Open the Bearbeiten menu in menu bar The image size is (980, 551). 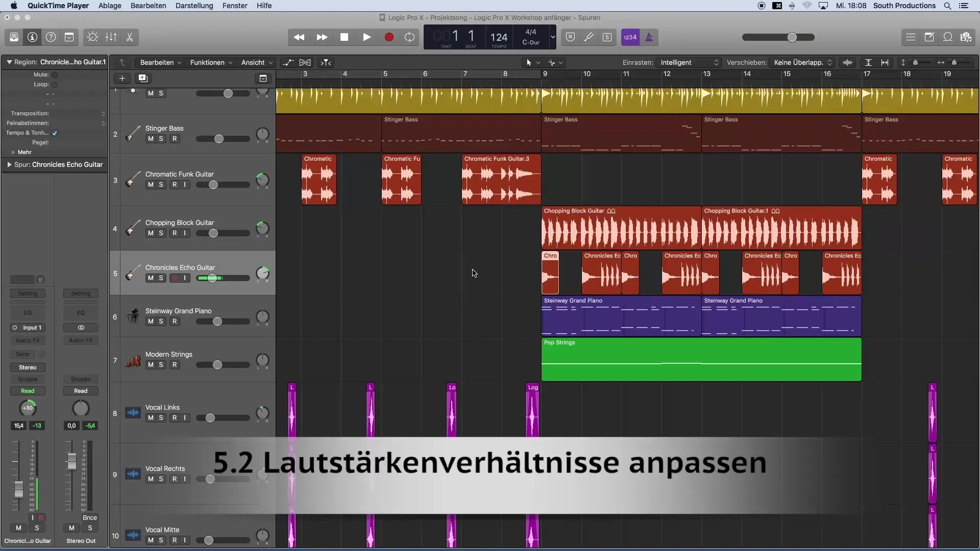(148, 6)
